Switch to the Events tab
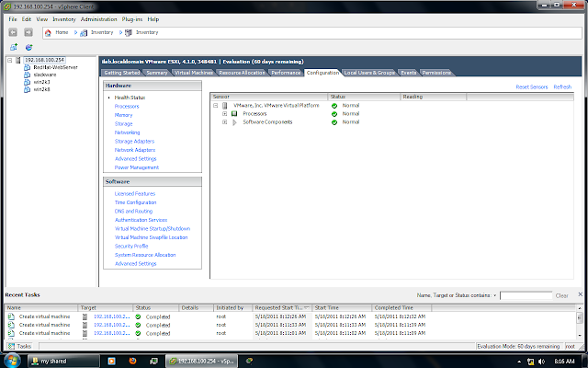The height and width of the screenshot is (368, 588). (x=408, y=73)
